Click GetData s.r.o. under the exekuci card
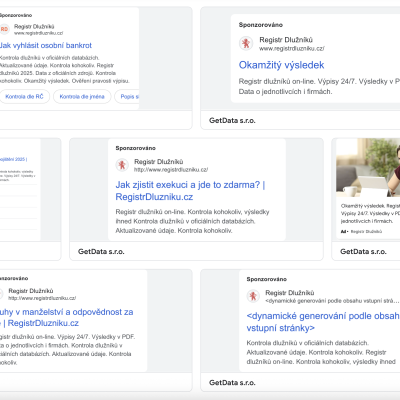 [x=101, y=251]
